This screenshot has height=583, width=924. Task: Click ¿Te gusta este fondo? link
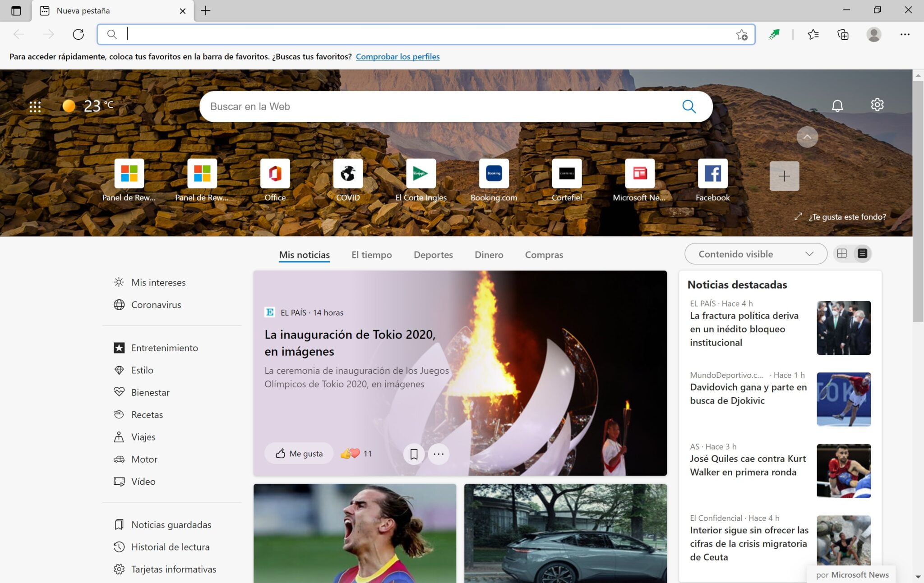pyautogui.click(x=848, y=217)
